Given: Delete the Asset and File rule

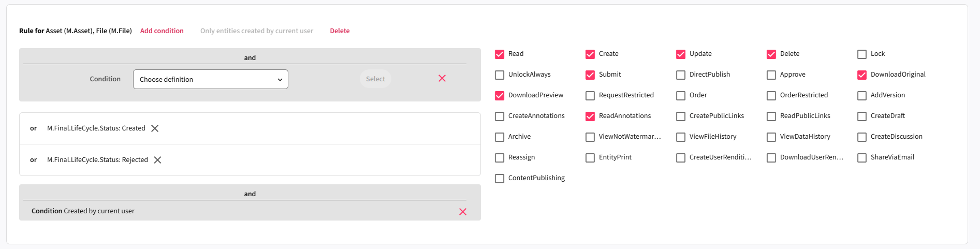Looking at the screenshot, I should pos(340,31).
